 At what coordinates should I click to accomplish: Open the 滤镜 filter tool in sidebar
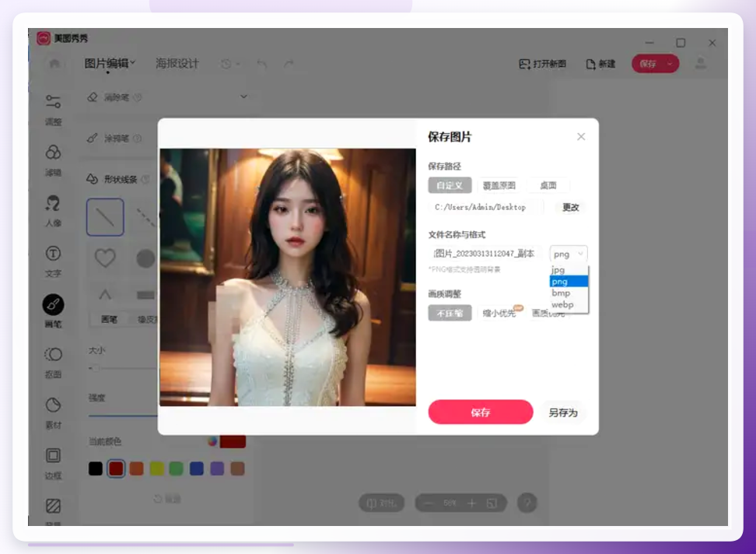tap(53, 160)
